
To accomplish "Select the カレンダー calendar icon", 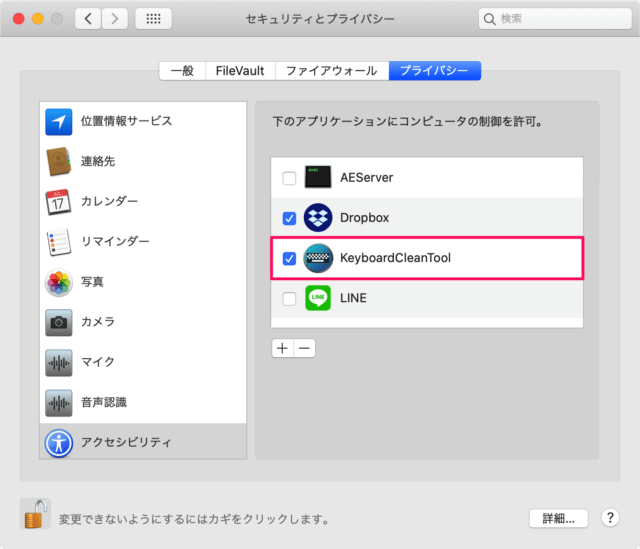I will coord(58,202).
